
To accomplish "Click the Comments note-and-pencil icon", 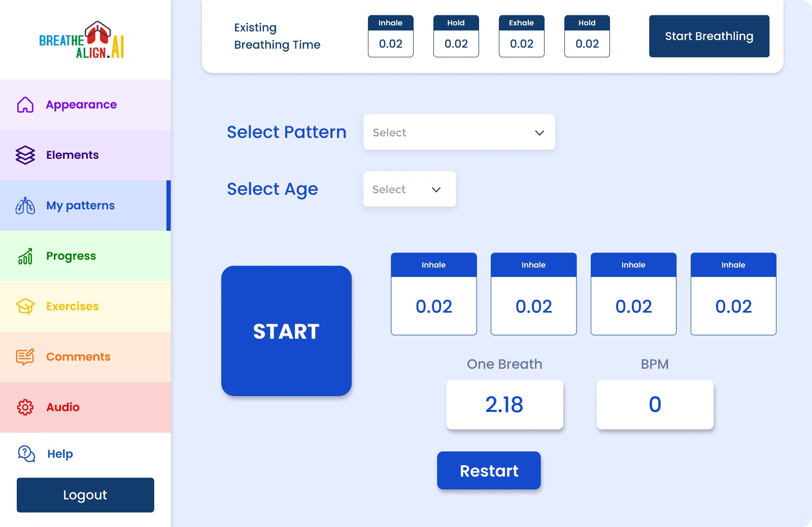I will pyautogui.click(x=25, y=357).
